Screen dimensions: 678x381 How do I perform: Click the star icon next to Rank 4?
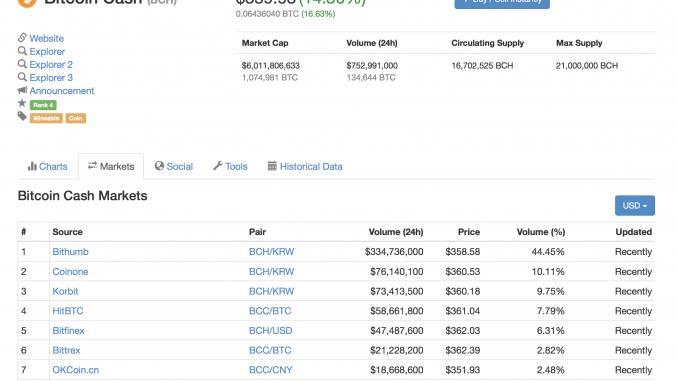click(x=22, y=103)
